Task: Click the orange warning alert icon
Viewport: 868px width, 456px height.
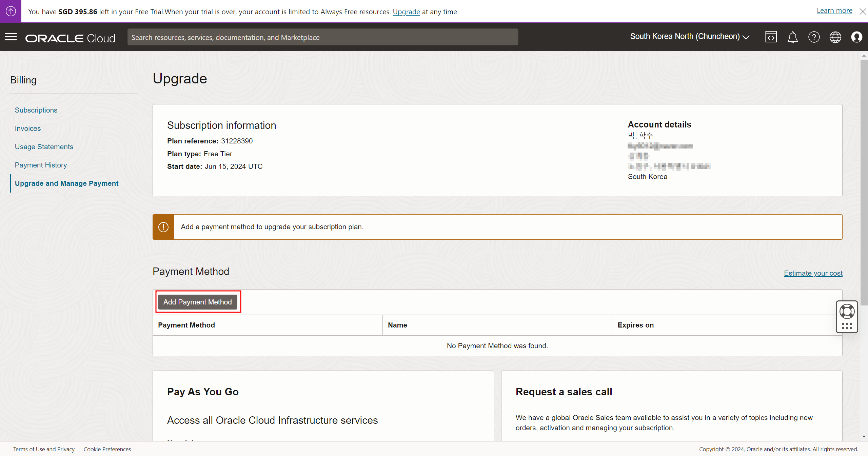Action: 163,227
